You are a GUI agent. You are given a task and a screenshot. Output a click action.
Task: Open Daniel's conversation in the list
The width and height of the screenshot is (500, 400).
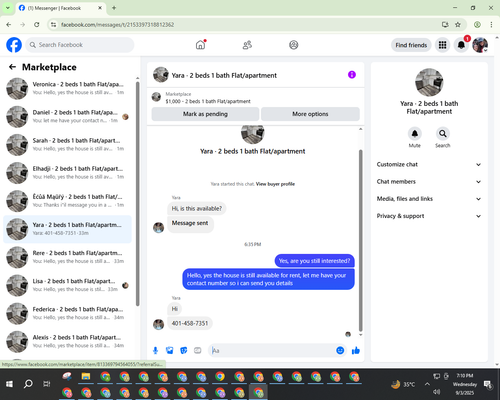tap(67, 117)
